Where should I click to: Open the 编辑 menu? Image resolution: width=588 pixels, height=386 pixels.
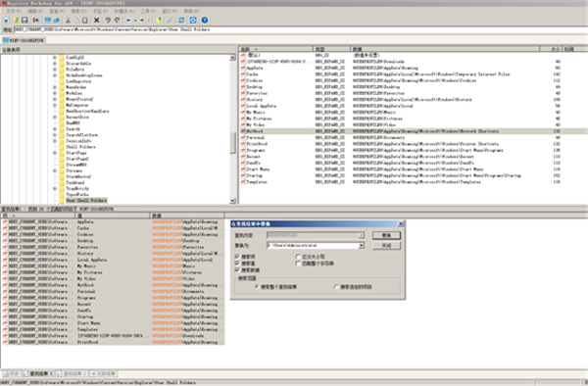pos(35,11)
